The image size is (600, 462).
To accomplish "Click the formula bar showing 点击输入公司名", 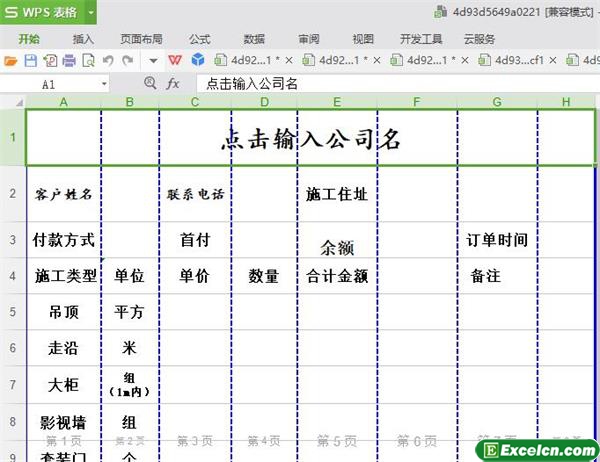I will 390,84.
